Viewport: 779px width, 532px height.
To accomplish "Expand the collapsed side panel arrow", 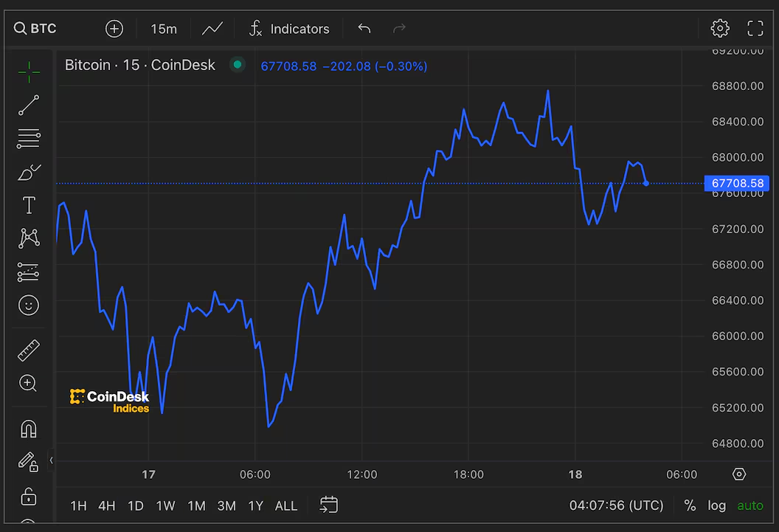I will 51,460.
